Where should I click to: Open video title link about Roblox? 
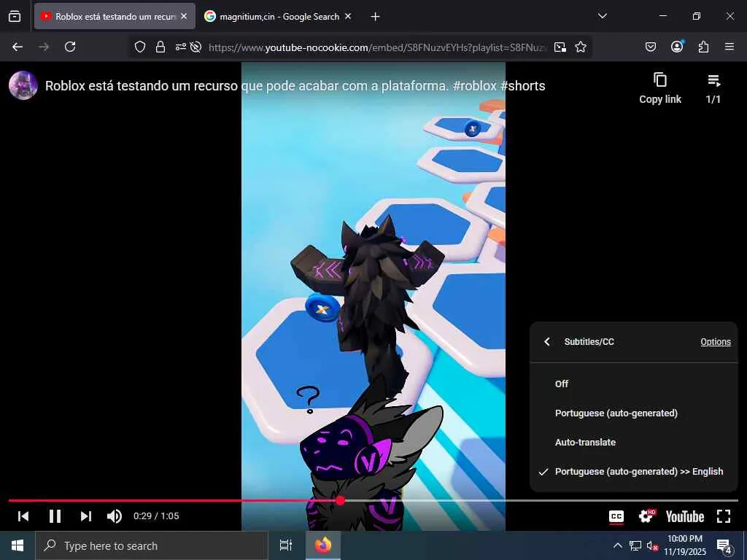[x=295, y=86]
